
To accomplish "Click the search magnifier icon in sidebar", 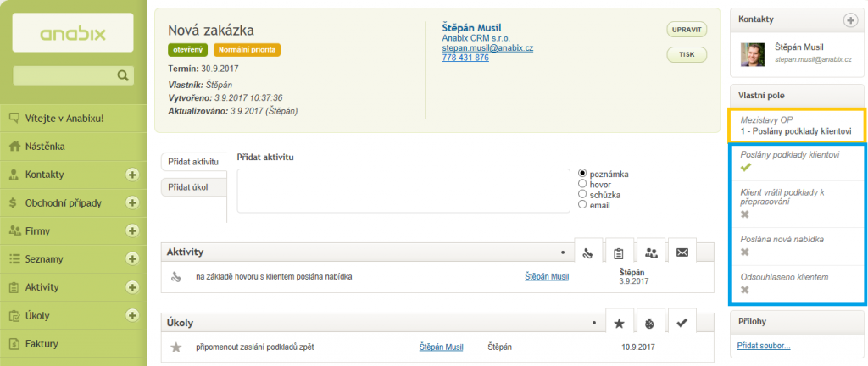I will 122,75.
